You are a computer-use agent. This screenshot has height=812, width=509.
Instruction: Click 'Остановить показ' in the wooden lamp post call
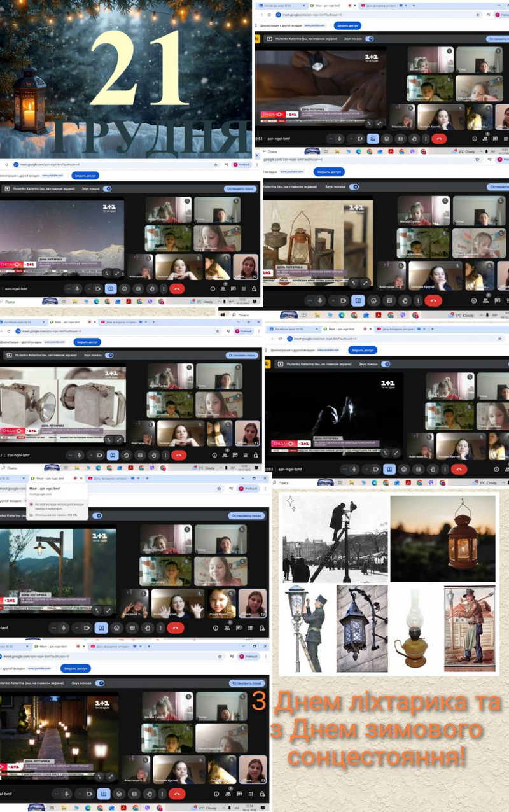coord(246,515)
